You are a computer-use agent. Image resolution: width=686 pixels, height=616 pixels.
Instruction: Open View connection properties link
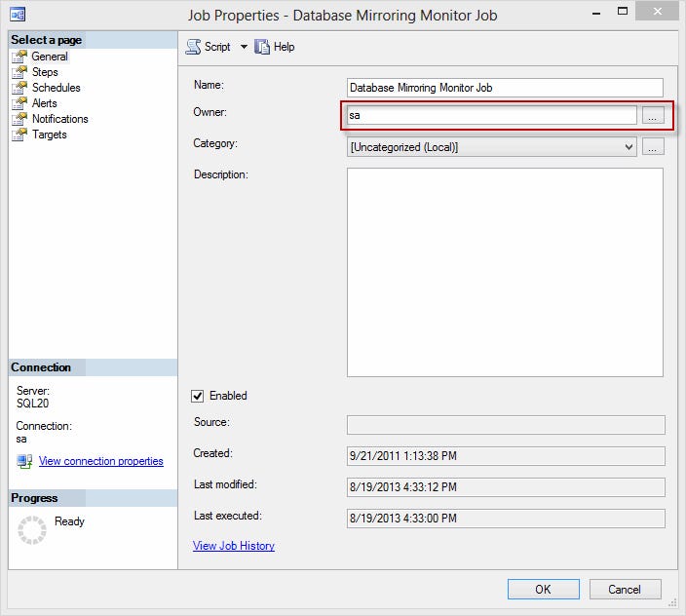pos(101,461)
